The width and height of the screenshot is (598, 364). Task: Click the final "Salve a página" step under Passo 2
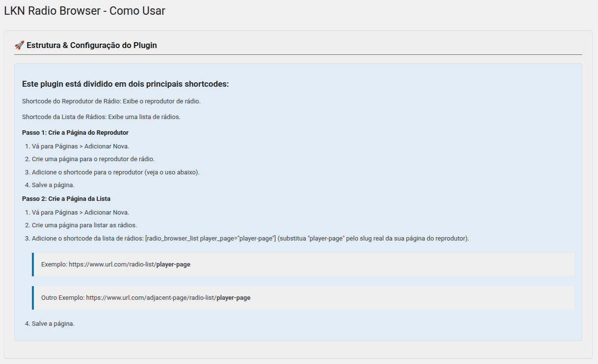point(53,324)
